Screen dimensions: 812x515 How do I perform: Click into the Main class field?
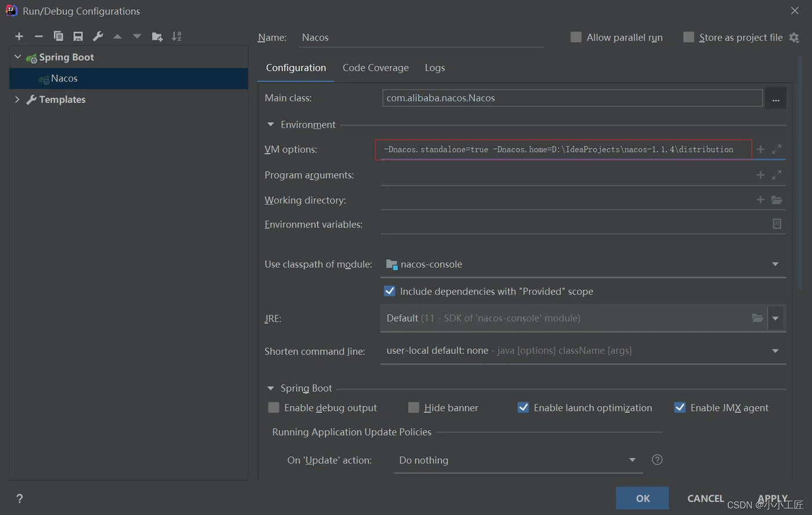571,98
